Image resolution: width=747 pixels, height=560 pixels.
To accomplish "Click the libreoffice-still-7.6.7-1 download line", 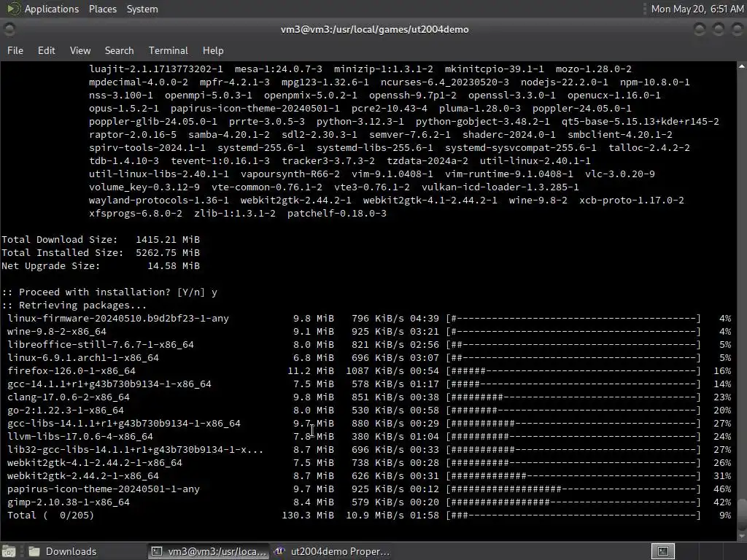I will [x=368, y=344].
